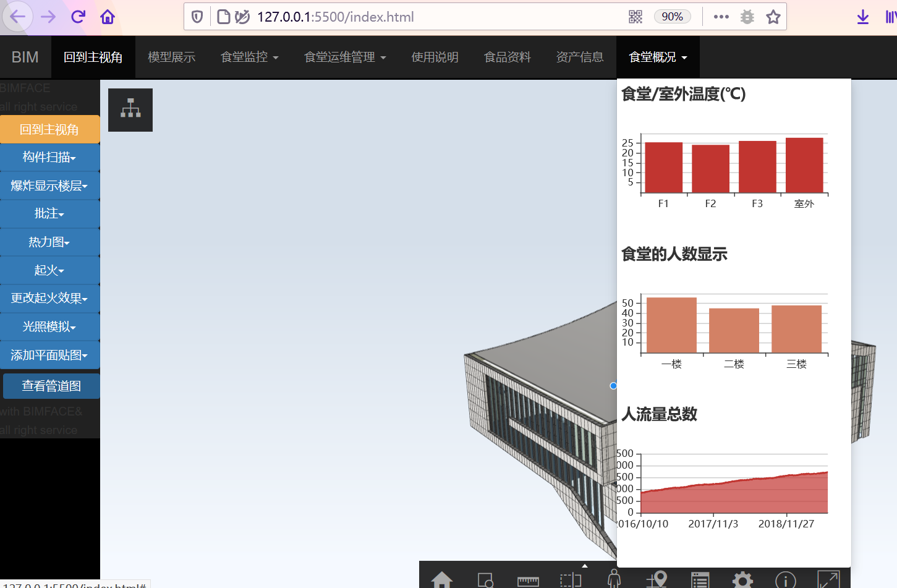Click the information icon on bottom toolbar
Image resolution: width=897 pixels, height=588 pixels.
pyautogui.click(x=784, y=581)
